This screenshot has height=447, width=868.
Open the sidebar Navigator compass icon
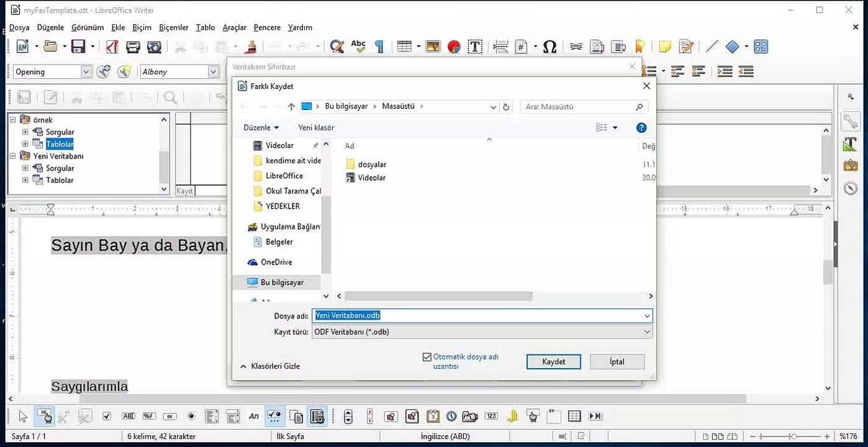[x=851, y=188]
